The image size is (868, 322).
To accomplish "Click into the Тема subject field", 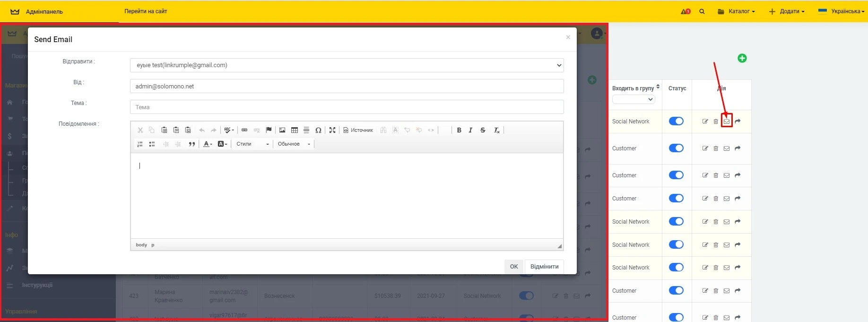I will tap(347, 107).
